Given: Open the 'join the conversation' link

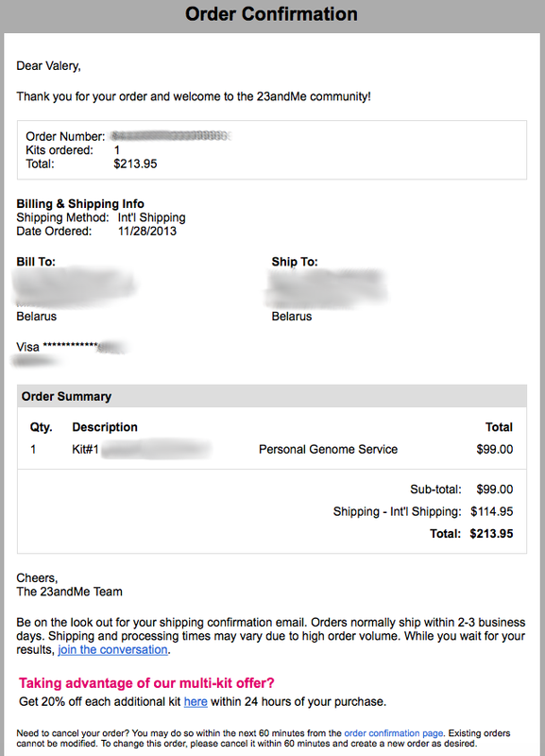Looking at the screenshot, I should 112,649.
